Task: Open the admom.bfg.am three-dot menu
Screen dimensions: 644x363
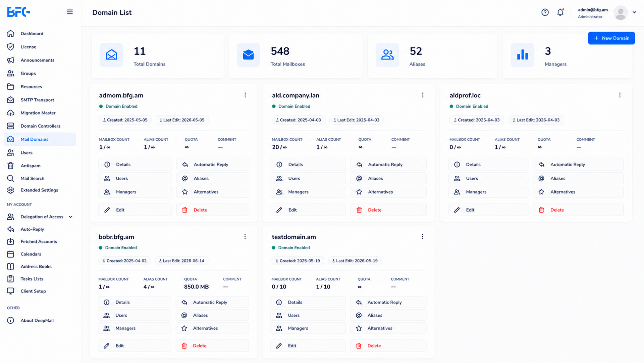Action: tap(245, 95)
